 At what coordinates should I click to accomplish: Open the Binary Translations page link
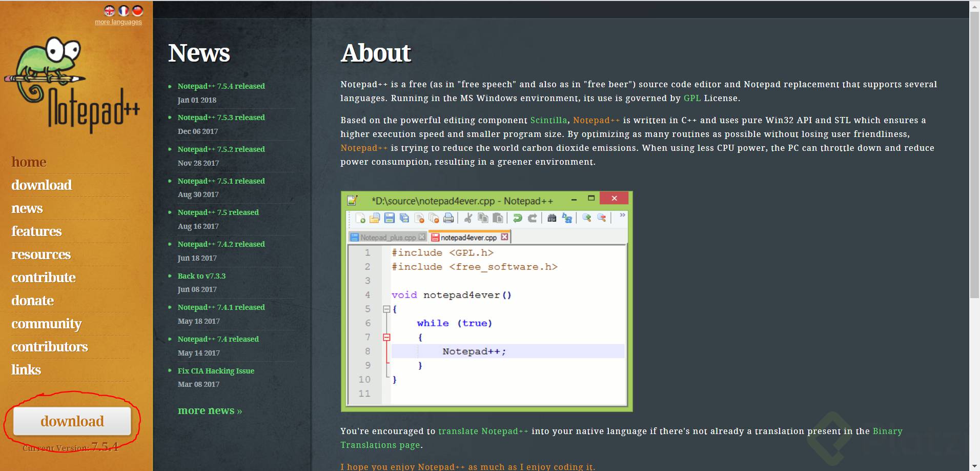[621, 438]
